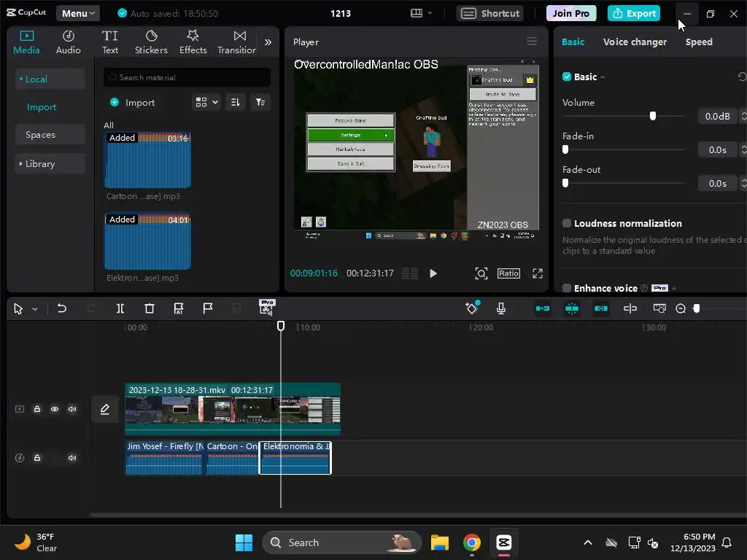The image size is (747, 560).
Task: Open the CapCut Menu dropdown
Action: tap(77, 13)
